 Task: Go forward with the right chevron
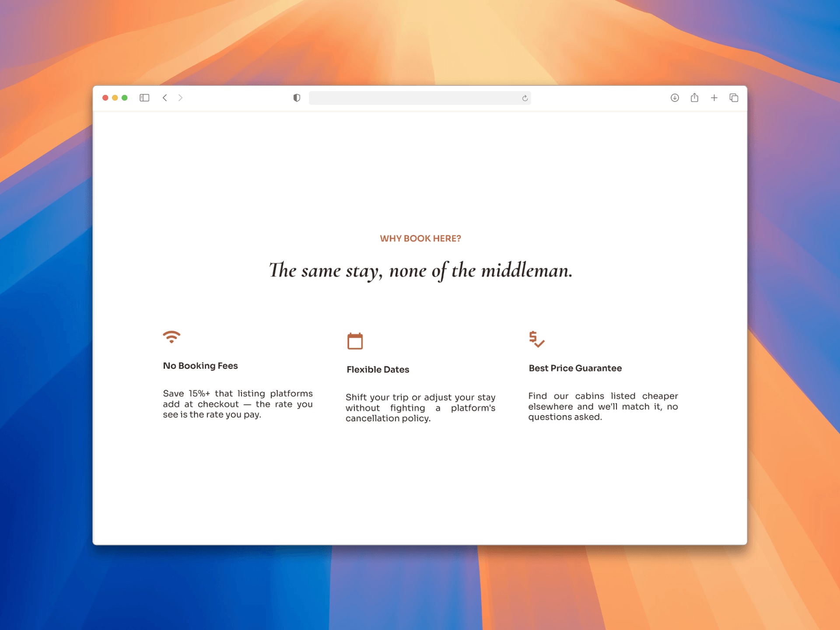[180, 98]
